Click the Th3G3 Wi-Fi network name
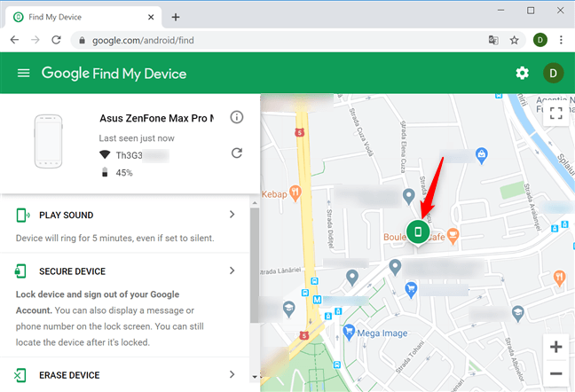Viewport: 575px width, 392px height. pyautogui.click(x=129, y=155)
